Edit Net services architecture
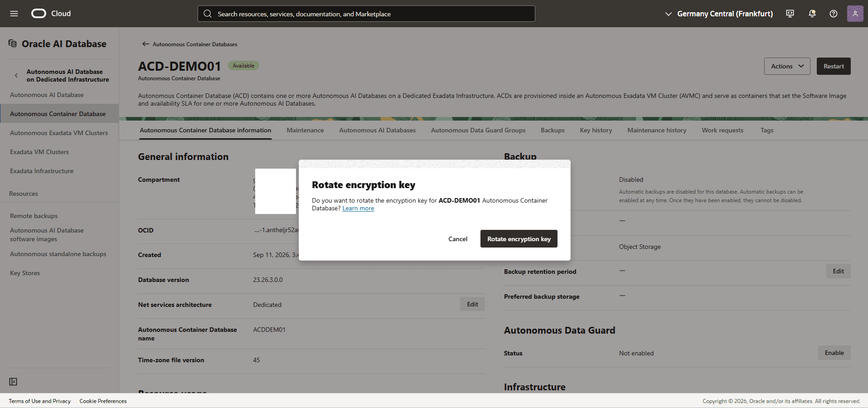This screenshot has height=408, width=868. [x=472, y=304]
